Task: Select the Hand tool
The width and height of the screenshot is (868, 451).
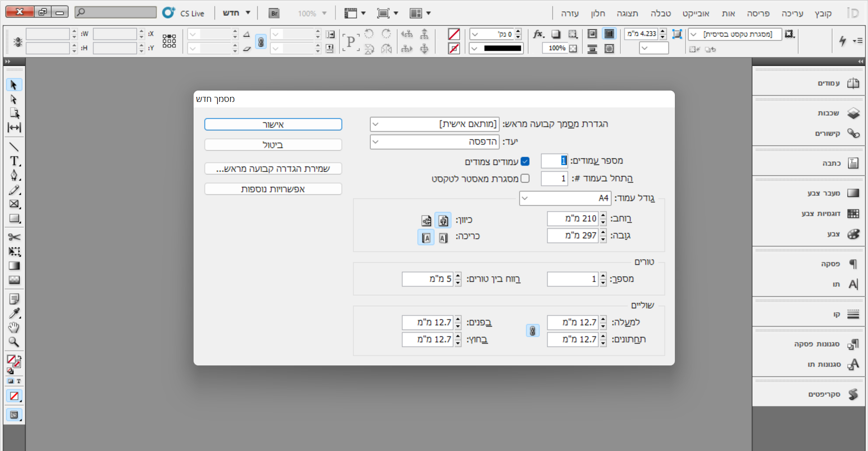Action: click(14, 327)
